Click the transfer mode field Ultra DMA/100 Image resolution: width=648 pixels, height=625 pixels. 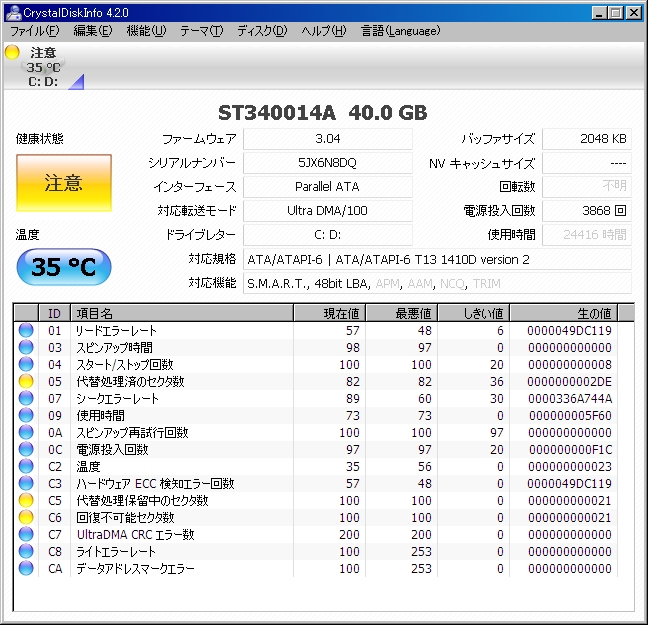328,211
